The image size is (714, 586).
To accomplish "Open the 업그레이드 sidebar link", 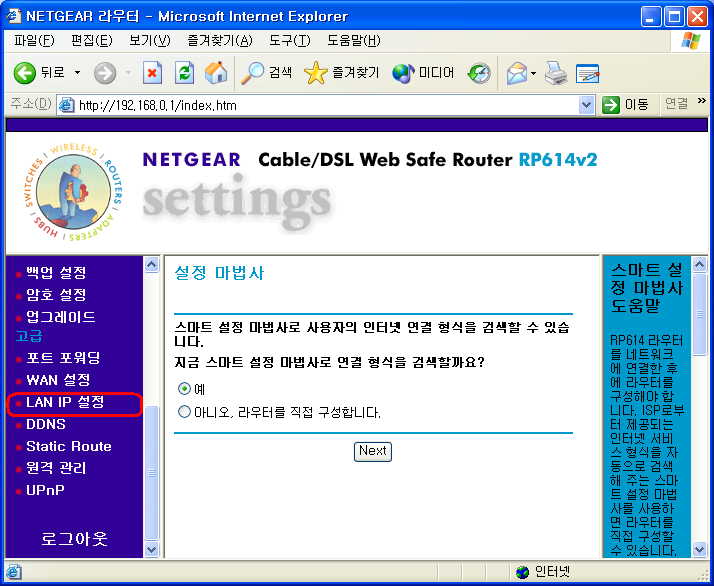I will click(61, 316).
